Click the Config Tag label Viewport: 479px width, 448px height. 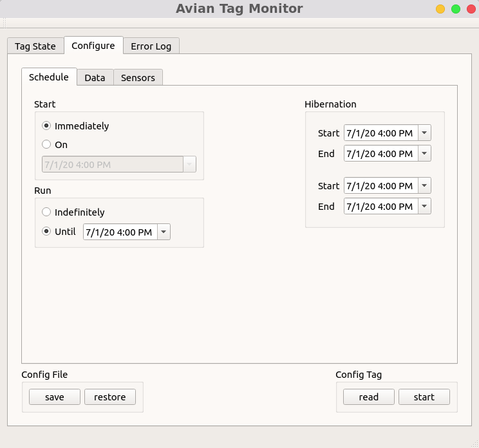pyautogui.click(x=359, y=375)
